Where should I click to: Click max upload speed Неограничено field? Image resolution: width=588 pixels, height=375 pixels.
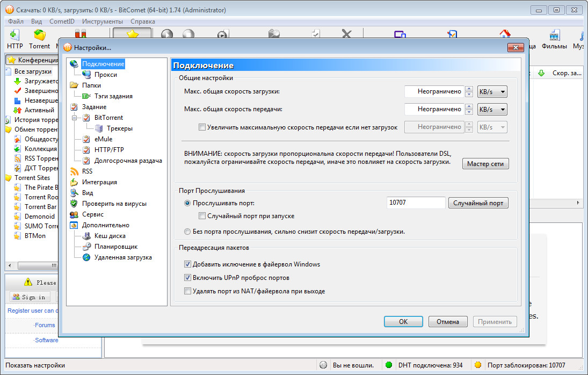434,110
